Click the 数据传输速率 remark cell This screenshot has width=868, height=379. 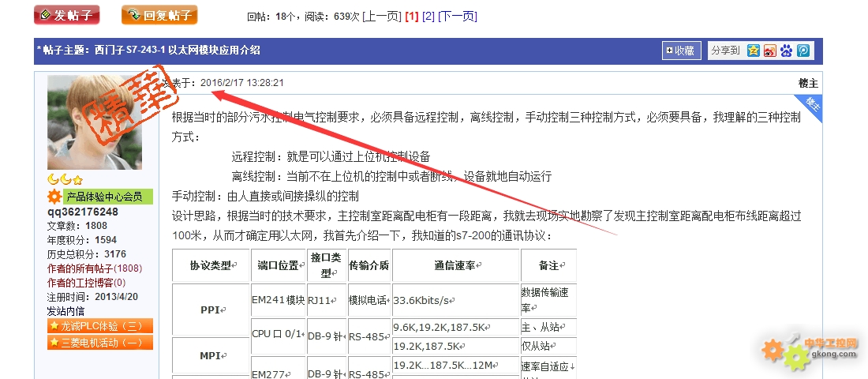(548, 300)
